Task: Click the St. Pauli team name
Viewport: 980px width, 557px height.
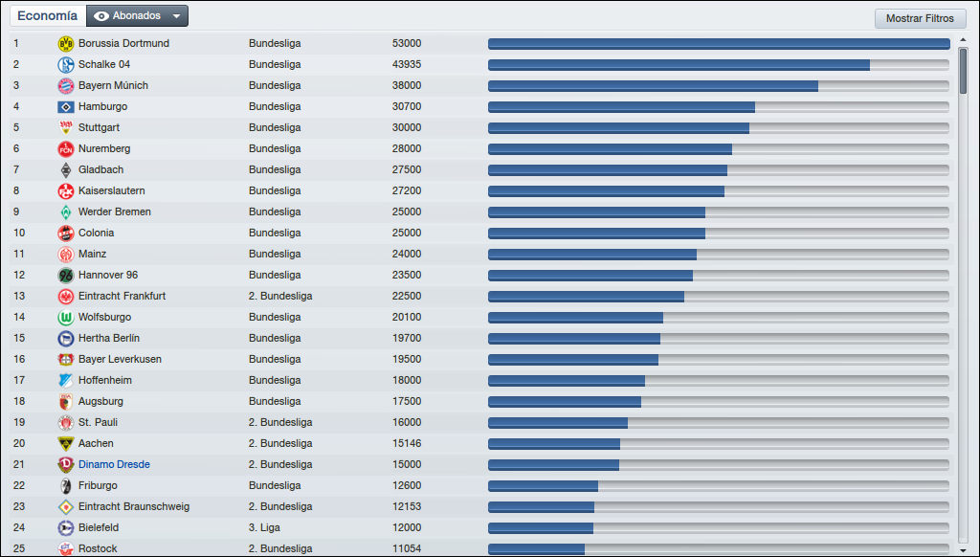Action: click(x=99, y=422)
